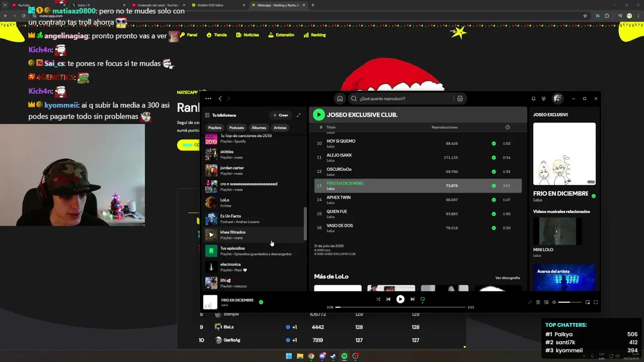644x362 pixels.
Task: Select track APHEX TWIN
Action: (418, 200)
